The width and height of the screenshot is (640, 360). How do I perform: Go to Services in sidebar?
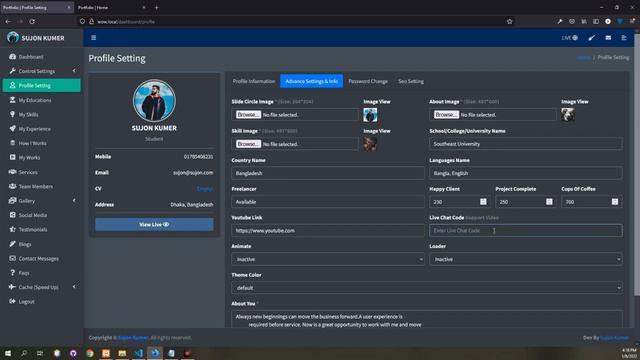(x=41, y=172)
